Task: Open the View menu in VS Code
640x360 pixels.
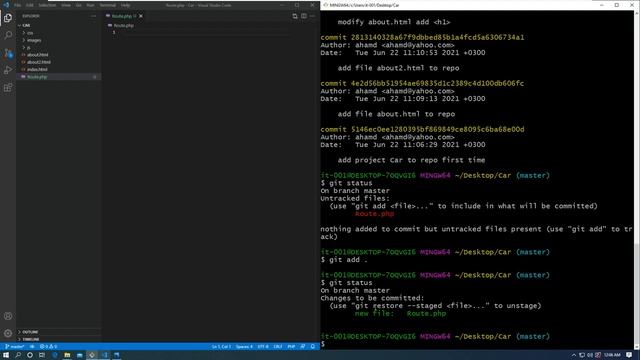Action: pyautogui.click(x=66, y=5)
